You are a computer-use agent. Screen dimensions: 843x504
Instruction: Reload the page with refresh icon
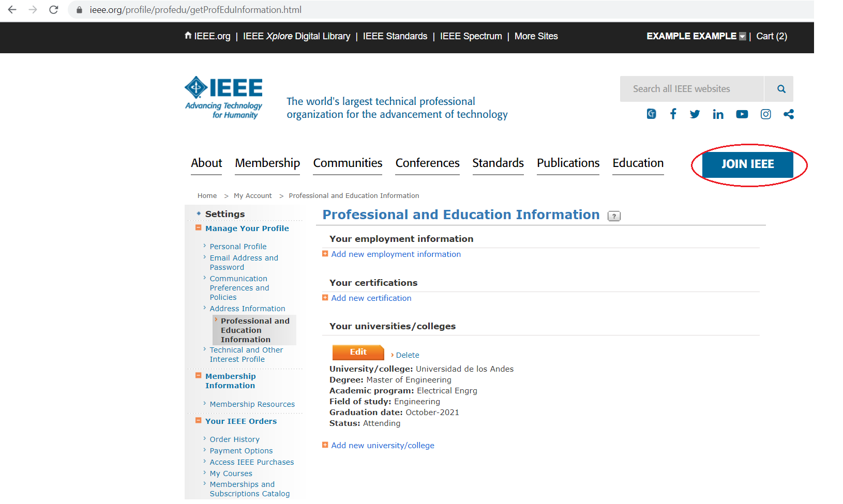[x=54, y=10]
